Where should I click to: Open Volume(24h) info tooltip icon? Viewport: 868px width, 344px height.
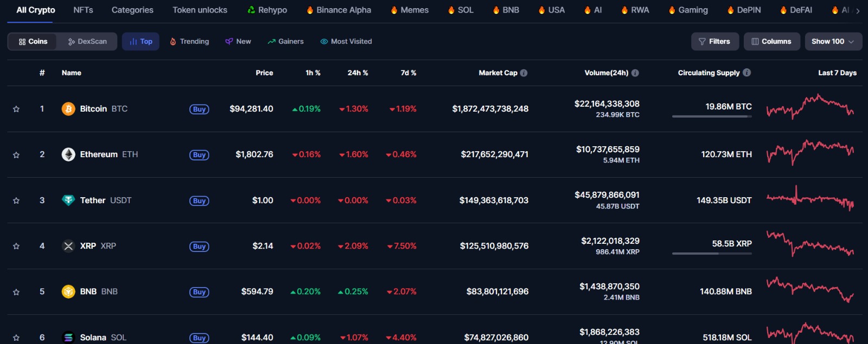point(635,73)
